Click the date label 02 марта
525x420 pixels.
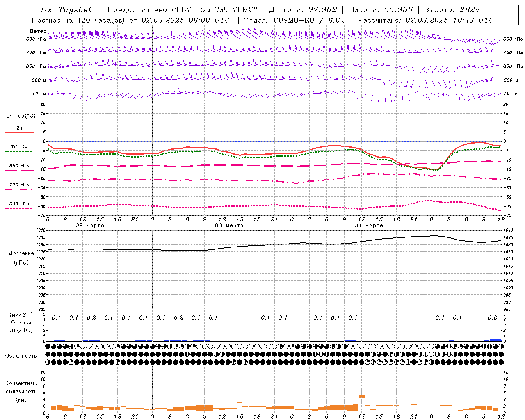pos(90,226)
